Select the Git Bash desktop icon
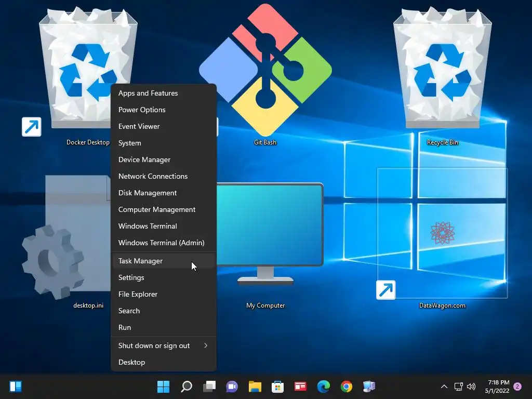This screenshot has width=532, height=399. click(265, 70)
